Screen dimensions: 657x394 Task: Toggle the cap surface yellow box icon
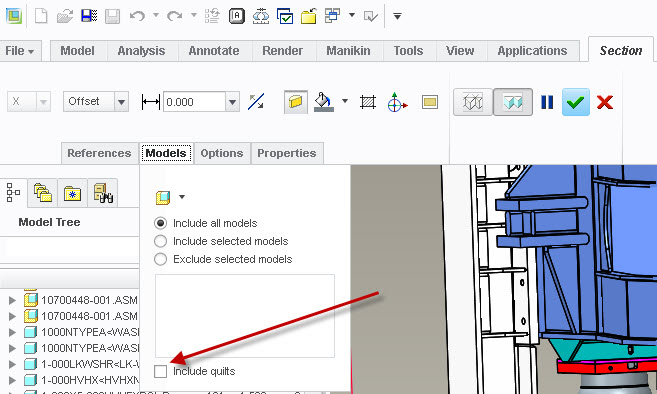pos(295,102)
